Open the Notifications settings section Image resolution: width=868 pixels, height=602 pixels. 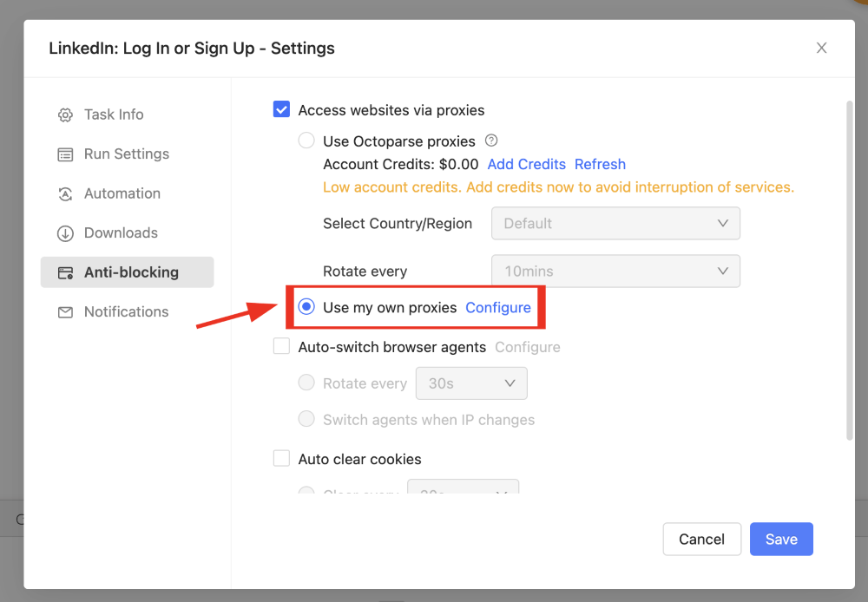click(127, 311)
